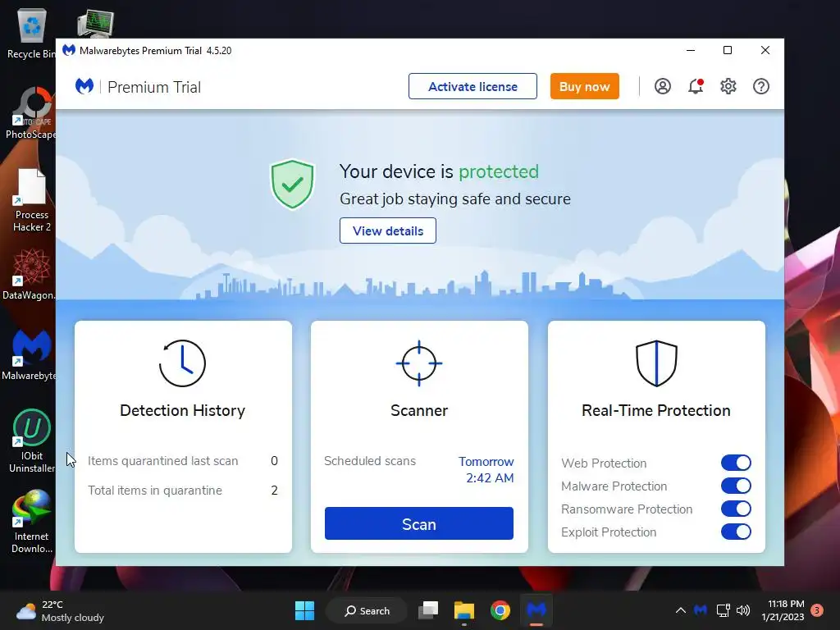Screen dimensions: 840x630
Task: Click the taskbar Search box
Action: 367,610
